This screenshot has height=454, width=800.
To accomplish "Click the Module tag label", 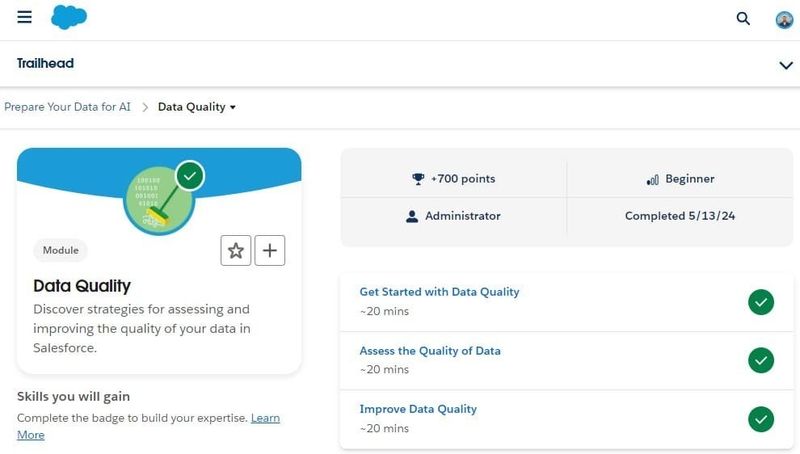I will pos(61,250).
